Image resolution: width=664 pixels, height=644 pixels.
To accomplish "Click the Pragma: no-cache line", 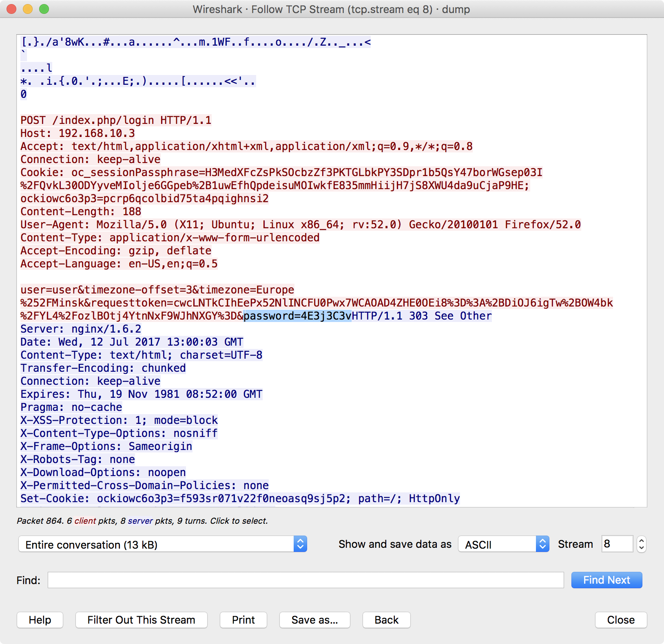I will tap(71, 407).
